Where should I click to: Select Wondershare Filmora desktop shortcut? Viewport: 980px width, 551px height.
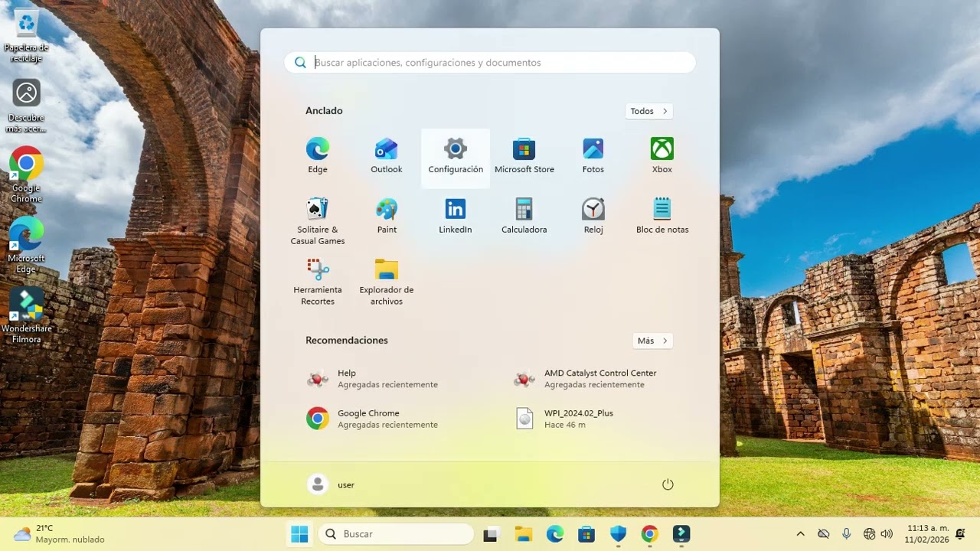[27, 315]
